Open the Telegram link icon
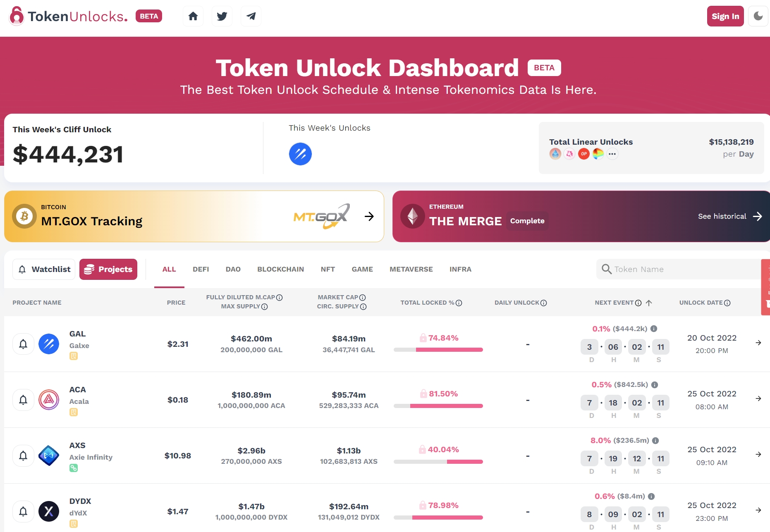The image size is (770, 532). [x=251, y=17]
